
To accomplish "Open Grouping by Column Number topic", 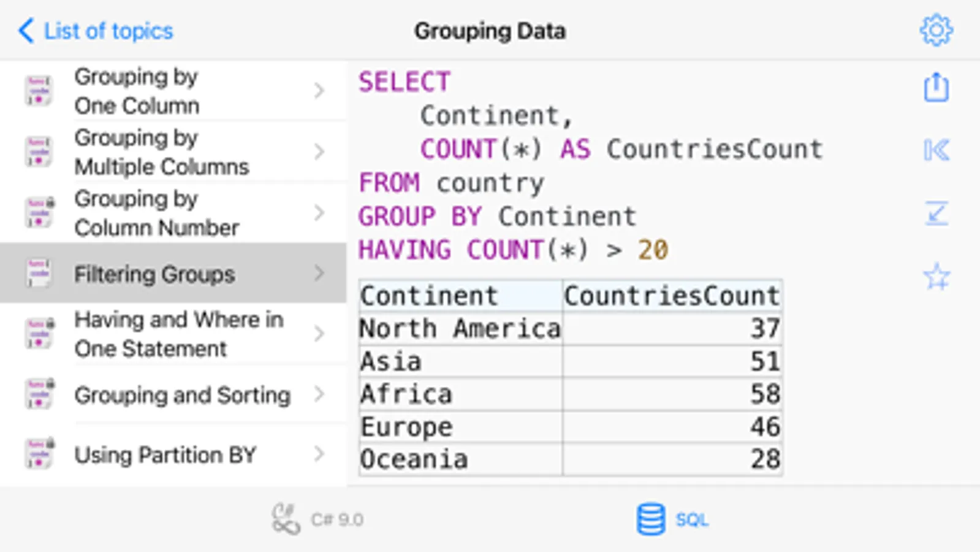I will pyautogui.click(x=156, y=213).
